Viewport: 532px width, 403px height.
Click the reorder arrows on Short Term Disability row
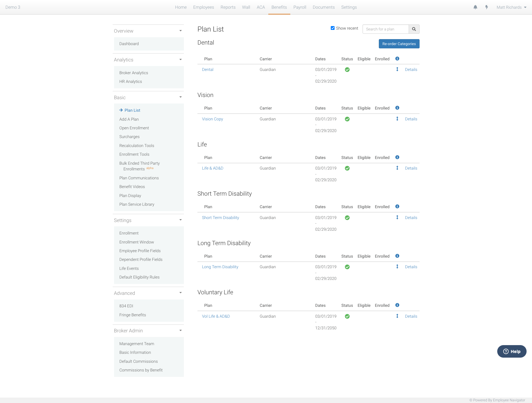click(397, 217)
